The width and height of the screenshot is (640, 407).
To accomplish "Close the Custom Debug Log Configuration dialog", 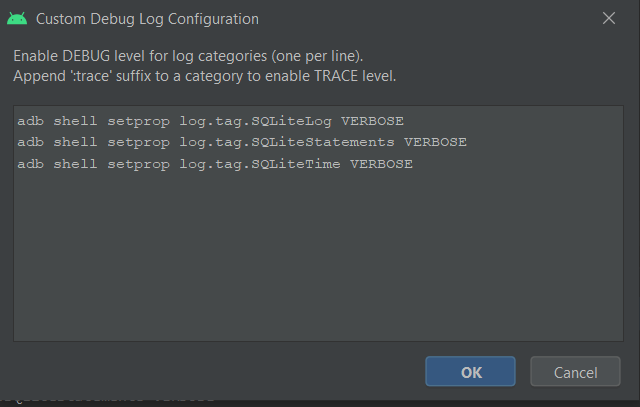I will 609,19.
